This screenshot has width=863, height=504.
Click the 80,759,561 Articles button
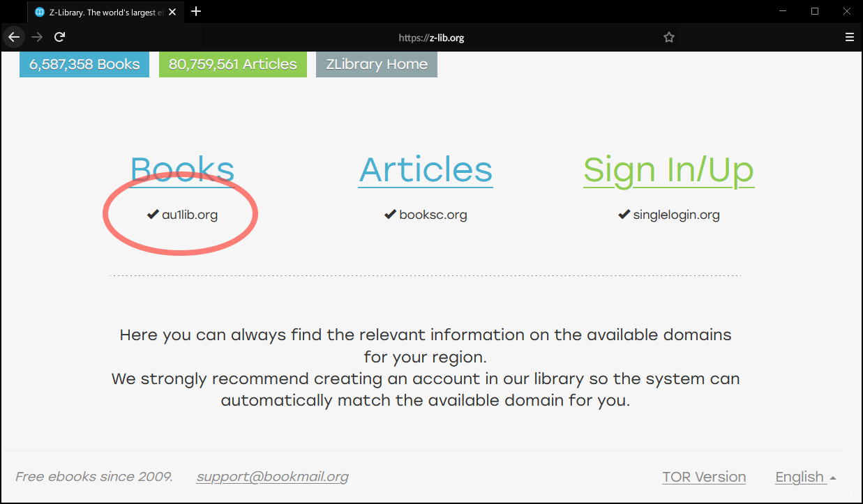point(233,64)
